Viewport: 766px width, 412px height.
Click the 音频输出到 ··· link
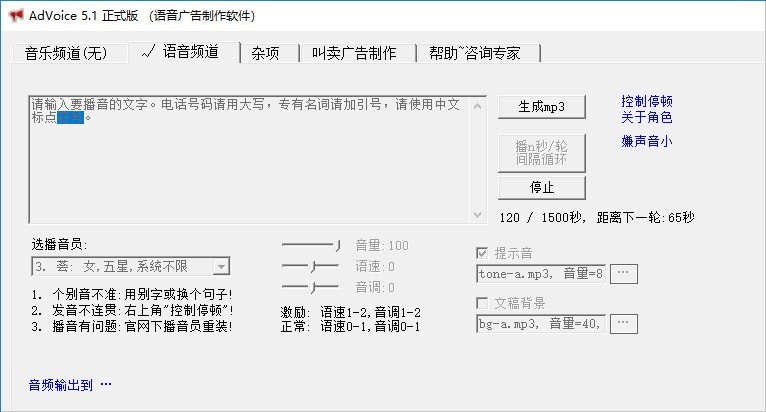(70, 385)
